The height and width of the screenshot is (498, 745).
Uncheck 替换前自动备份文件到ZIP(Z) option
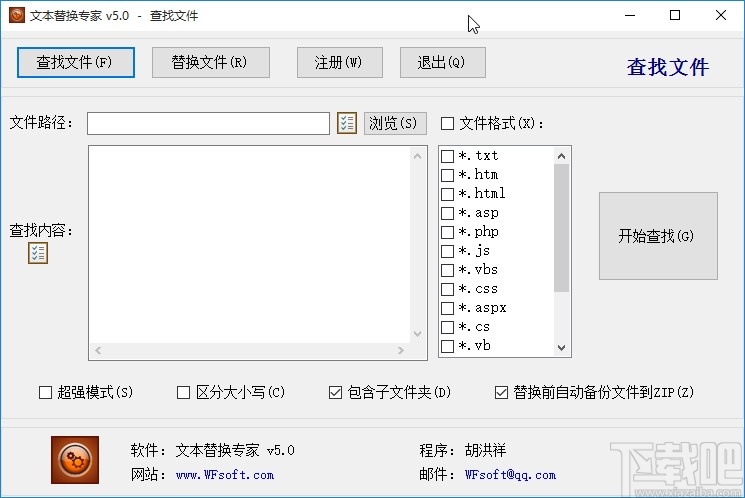[x=501, y=393]
